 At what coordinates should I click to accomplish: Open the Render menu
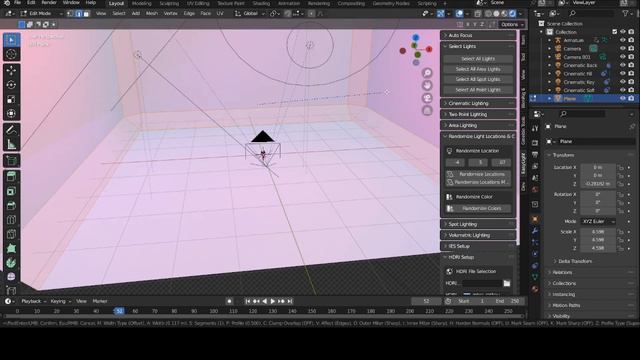49,3
